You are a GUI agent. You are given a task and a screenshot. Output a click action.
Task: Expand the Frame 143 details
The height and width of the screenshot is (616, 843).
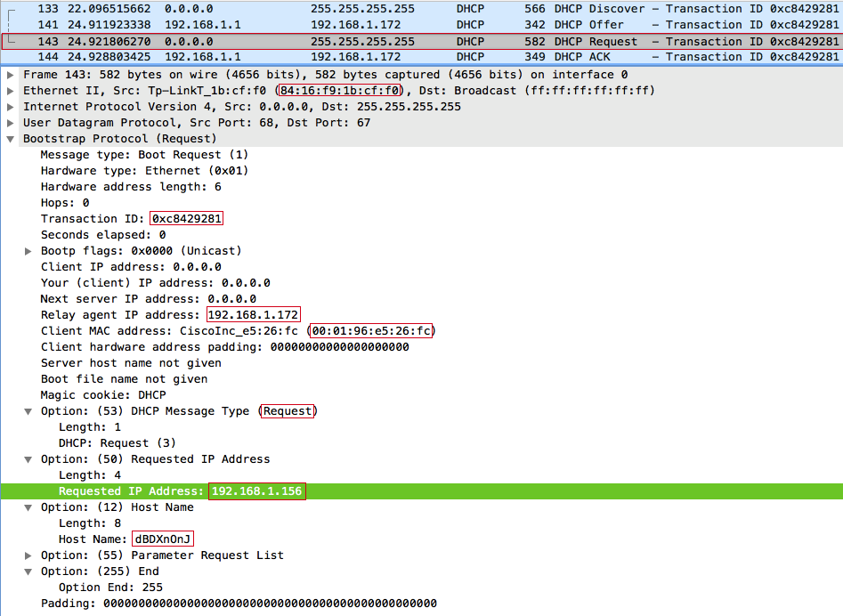(10, 75)
